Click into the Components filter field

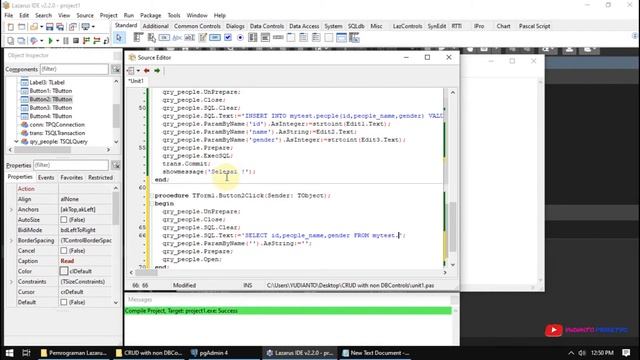pyautogui.click(x=74, y=69)
